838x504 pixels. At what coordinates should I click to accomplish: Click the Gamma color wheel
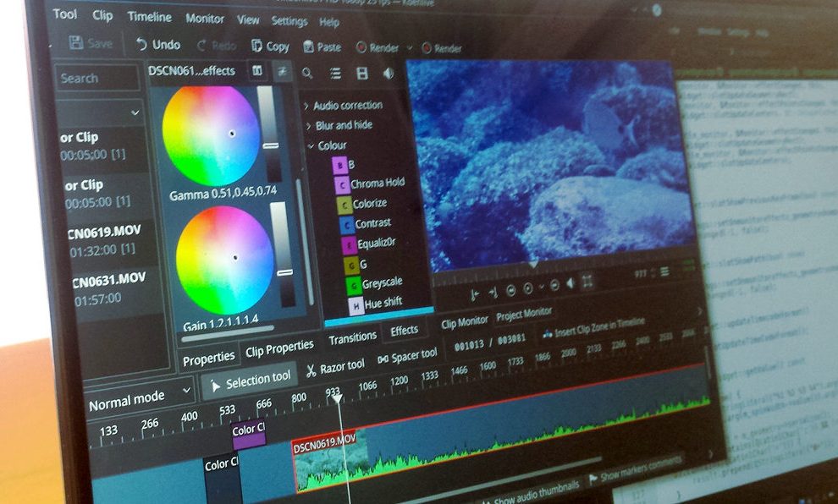coord(210,135)
